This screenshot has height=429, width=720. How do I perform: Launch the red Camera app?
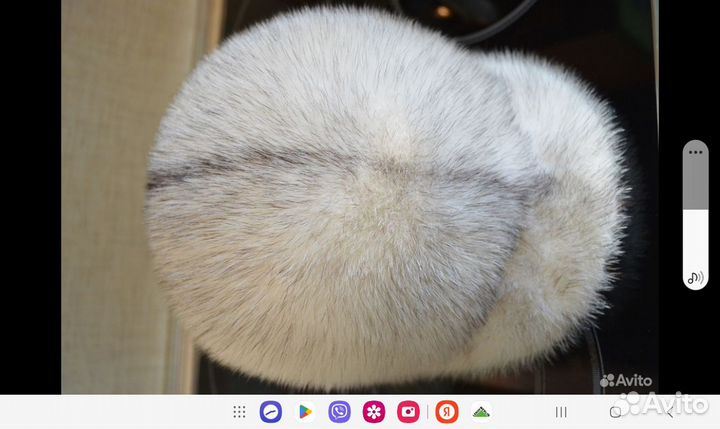[408, 412]
